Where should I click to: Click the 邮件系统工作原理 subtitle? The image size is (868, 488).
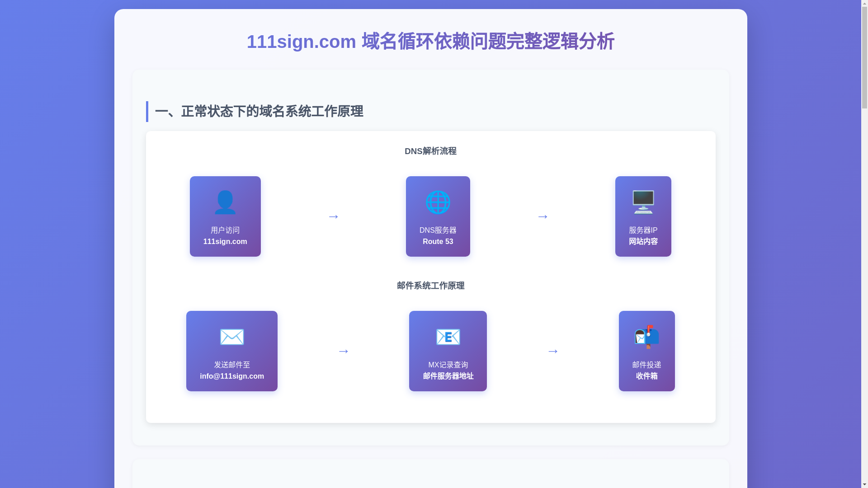(430, 286)
